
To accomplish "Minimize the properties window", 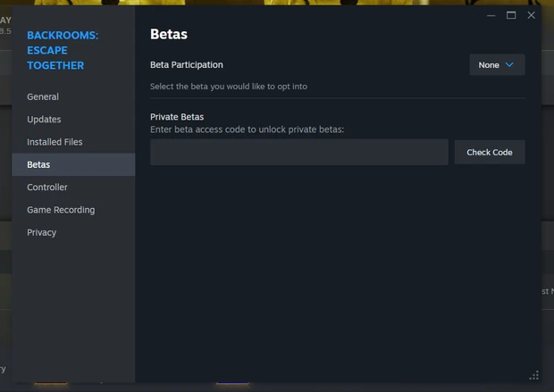I will point(491,15).
